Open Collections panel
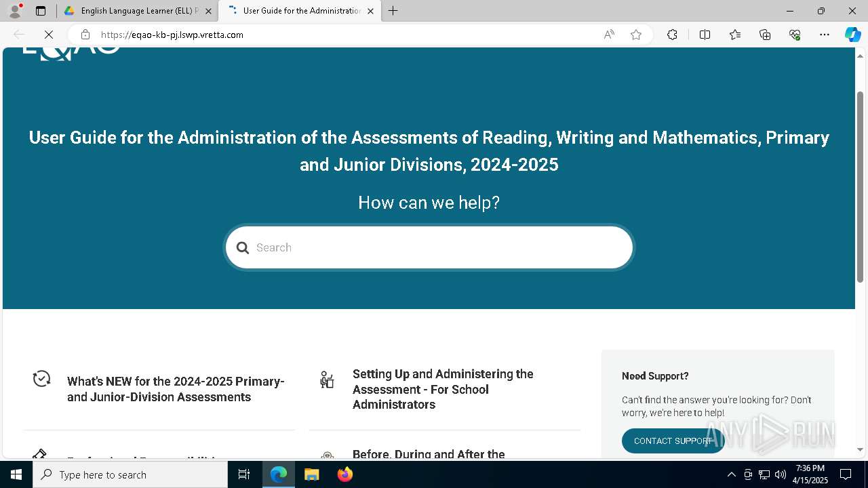This screenshot has height=488, width=868. point(765,35)
